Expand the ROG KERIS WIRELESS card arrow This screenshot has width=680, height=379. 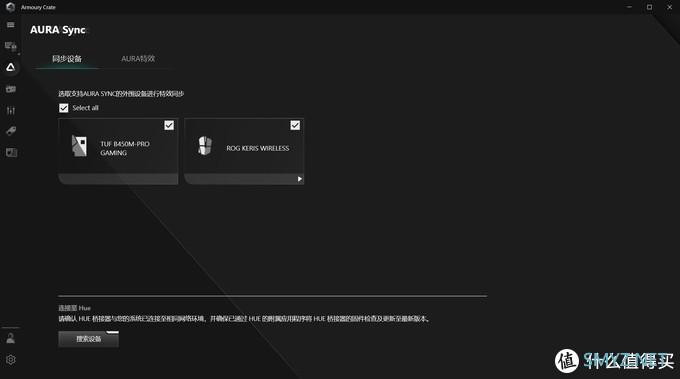[299, 179]
